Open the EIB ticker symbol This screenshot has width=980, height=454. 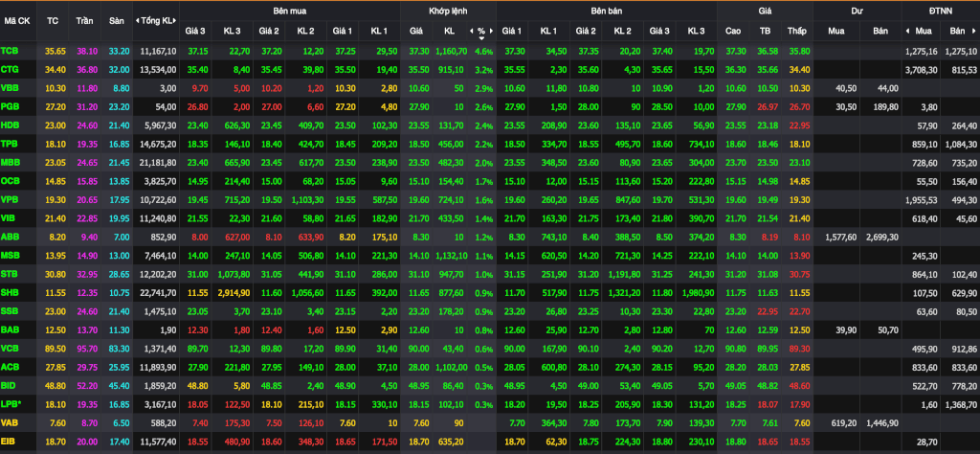pyautogui.click(x=8, y=440)
